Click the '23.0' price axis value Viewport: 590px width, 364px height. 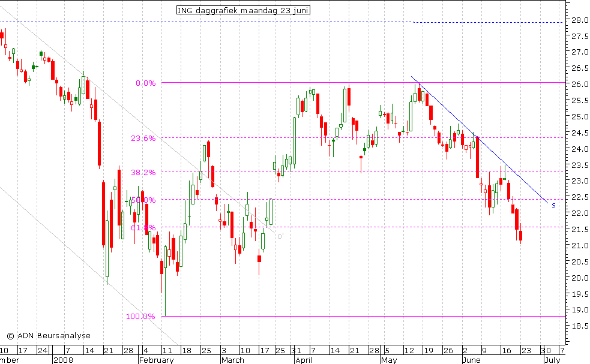(x=580, y=181)
